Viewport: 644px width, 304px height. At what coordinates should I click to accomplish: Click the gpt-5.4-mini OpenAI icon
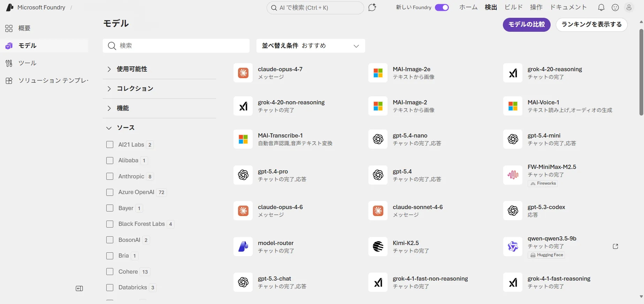pyautogui.click(x=513, y=139)
